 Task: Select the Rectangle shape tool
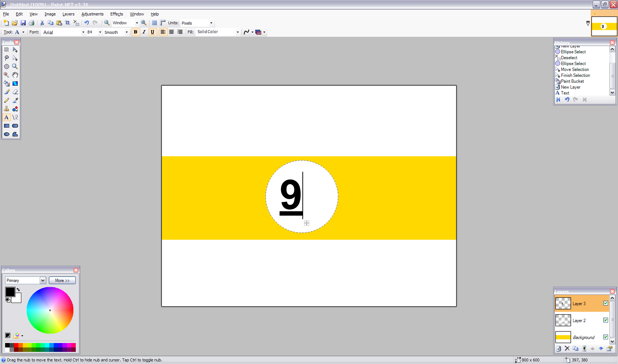coord(7,126)
